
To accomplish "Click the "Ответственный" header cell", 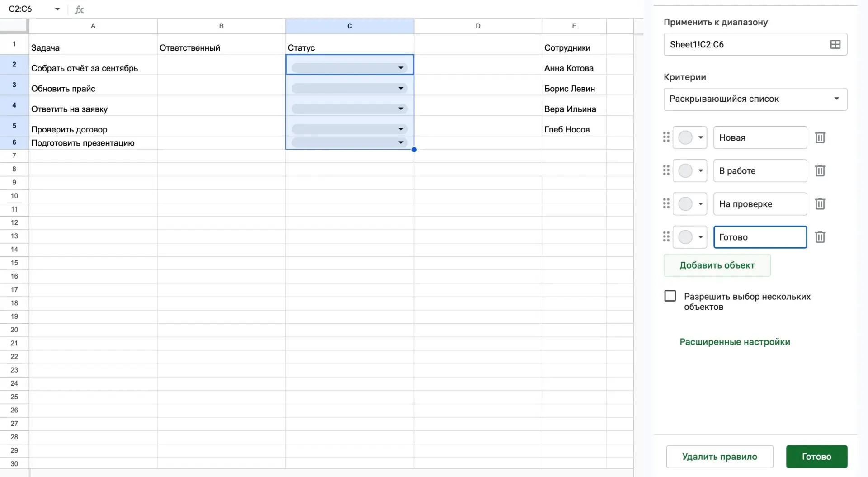I will click(221, 45).
